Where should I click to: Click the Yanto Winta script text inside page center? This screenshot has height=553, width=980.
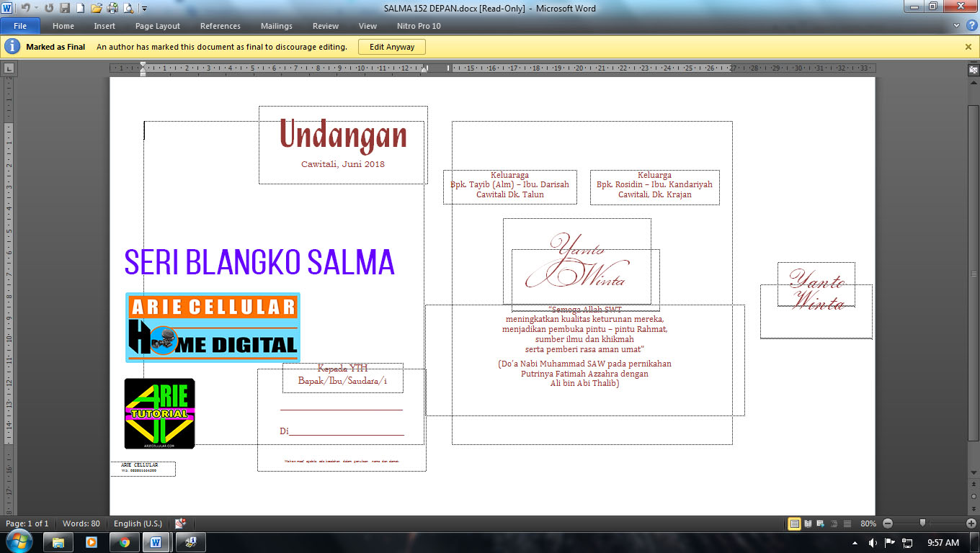tap(577, 262)
